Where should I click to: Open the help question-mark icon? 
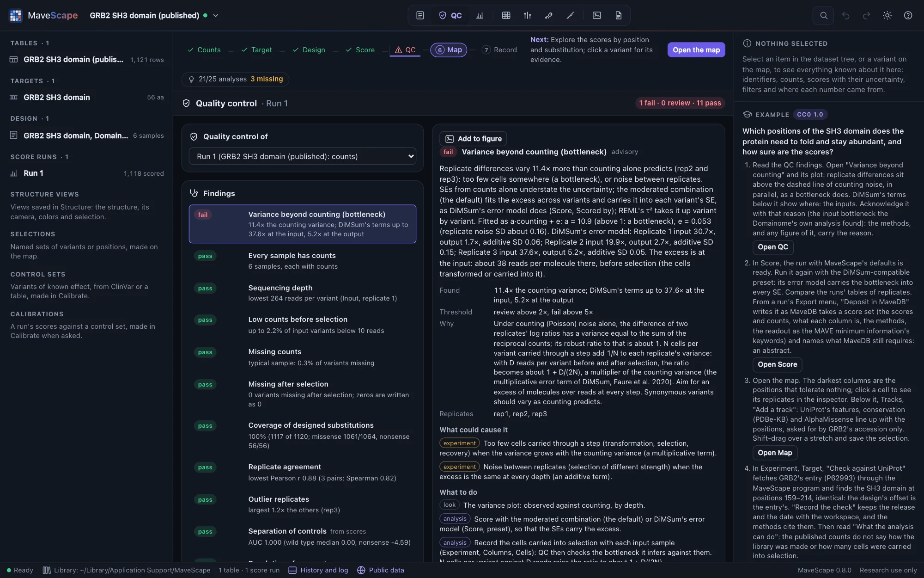pyautogui.click(x=908, y=15)
